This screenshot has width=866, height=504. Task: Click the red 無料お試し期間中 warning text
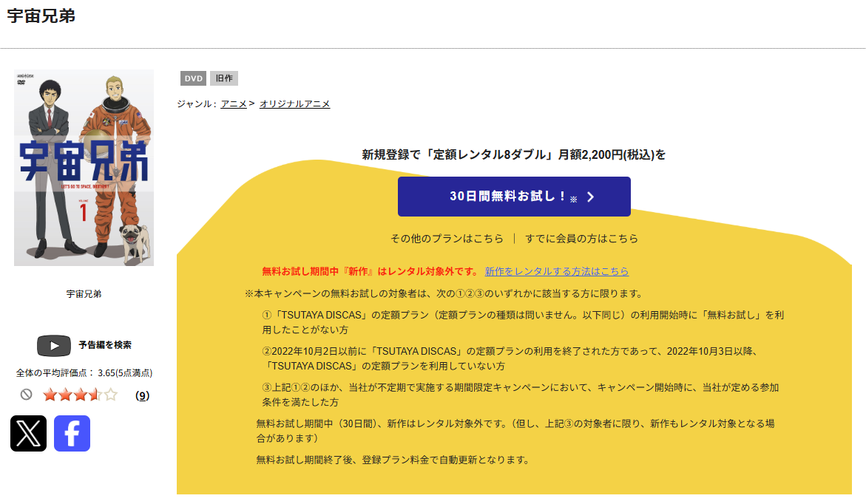pyautogui.click(x=371, y=272)
